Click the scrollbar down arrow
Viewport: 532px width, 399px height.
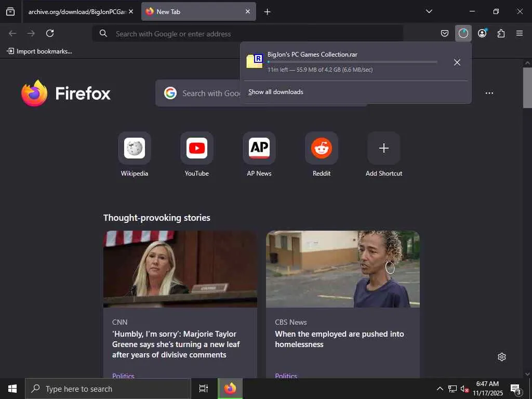point(527,374)
